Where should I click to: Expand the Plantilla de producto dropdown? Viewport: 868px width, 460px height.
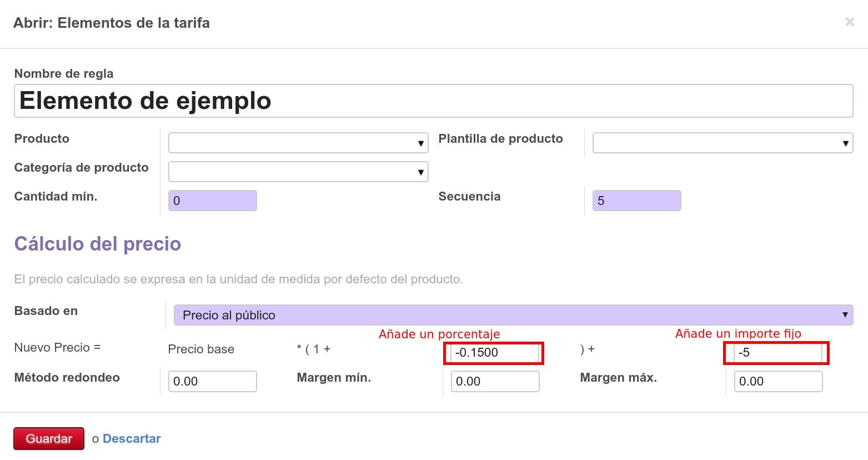(719, 143)
